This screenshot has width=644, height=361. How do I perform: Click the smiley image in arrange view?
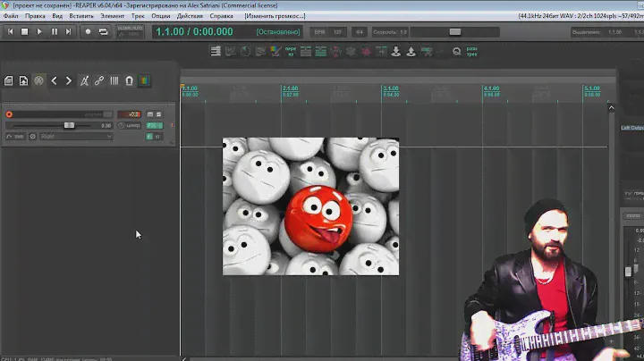[310, 206]
